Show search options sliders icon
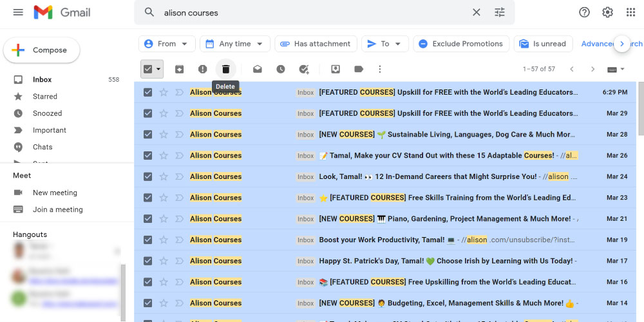The height and width of the screenshot is (322, 644). click(x=500, y=12)
